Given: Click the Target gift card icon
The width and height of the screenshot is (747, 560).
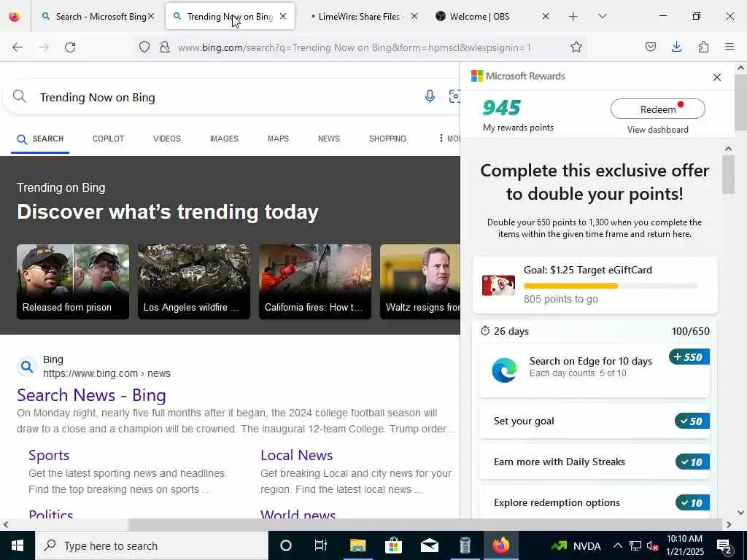Looking at the screenshot, I should 498,285.
